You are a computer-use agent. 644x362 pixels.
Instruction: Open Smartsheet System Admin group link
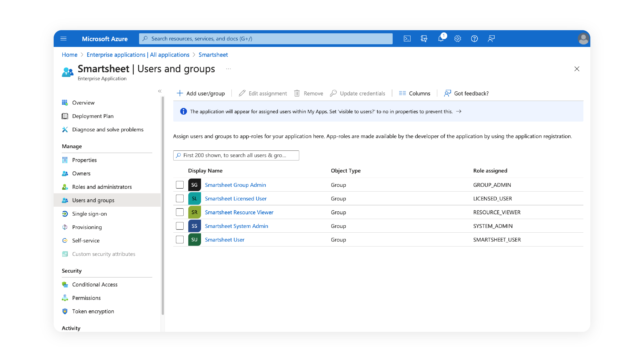(x=236, y=226)
